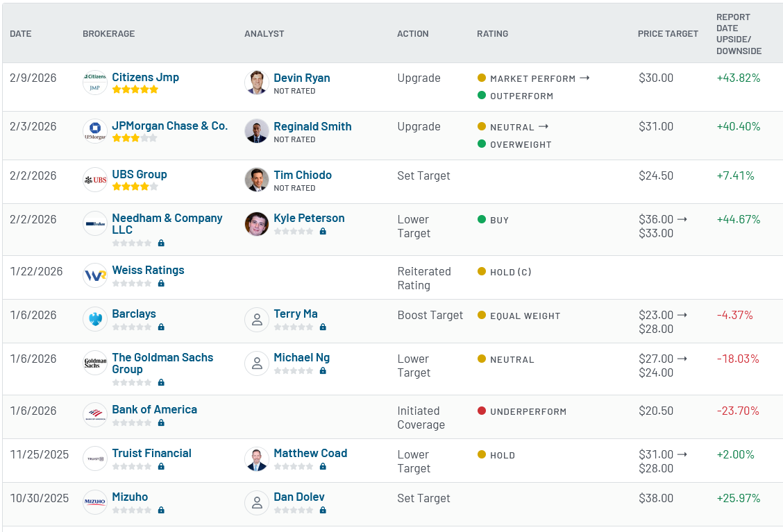Click the JPMorgan Chase logo icon
783x532 pixels.
(95, 131)
